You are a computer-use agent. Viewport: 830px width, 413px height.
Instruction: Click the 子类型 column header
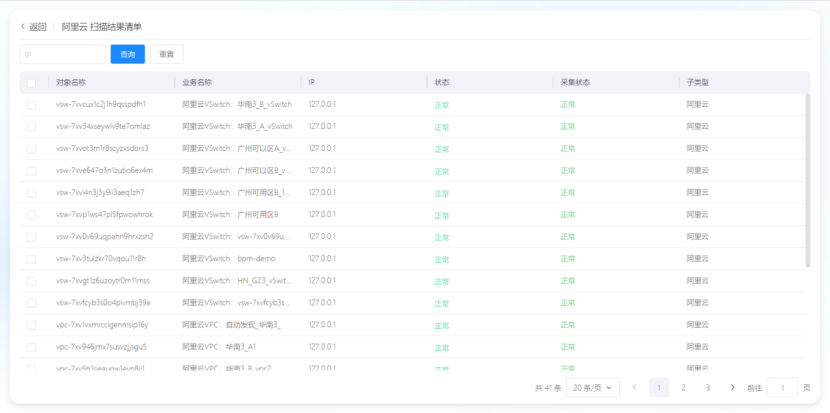(x=698, y=83)
